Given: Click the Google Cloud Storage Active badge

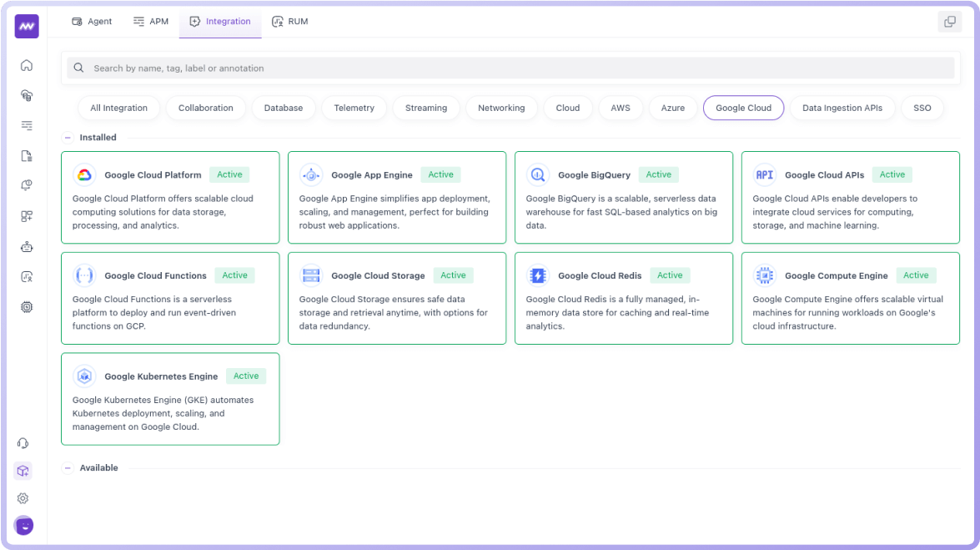Looking at the screenshot, I should point(453,275).
